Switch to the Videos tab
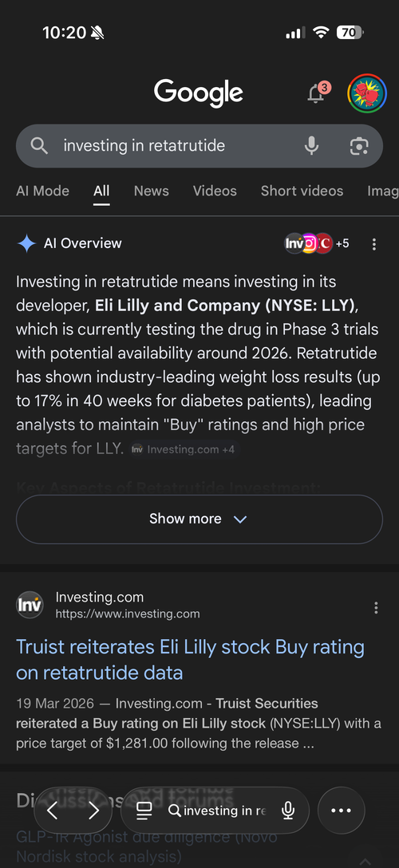 [215, 191]
